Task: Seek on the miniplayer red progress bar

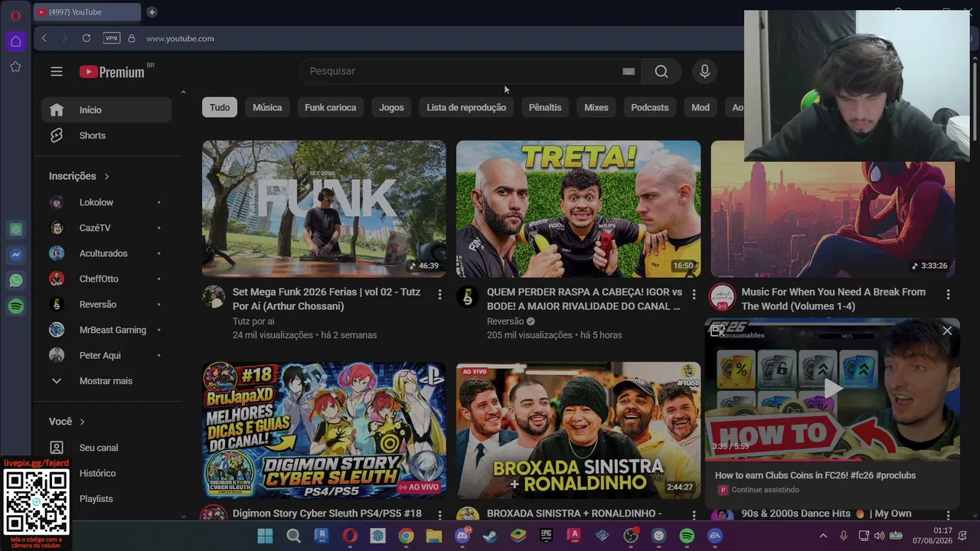Action: [832, 460]
